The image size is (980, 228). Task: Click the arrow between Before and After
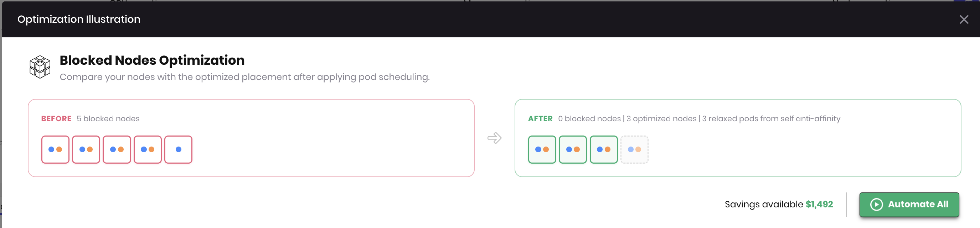(x=494, y=138)
